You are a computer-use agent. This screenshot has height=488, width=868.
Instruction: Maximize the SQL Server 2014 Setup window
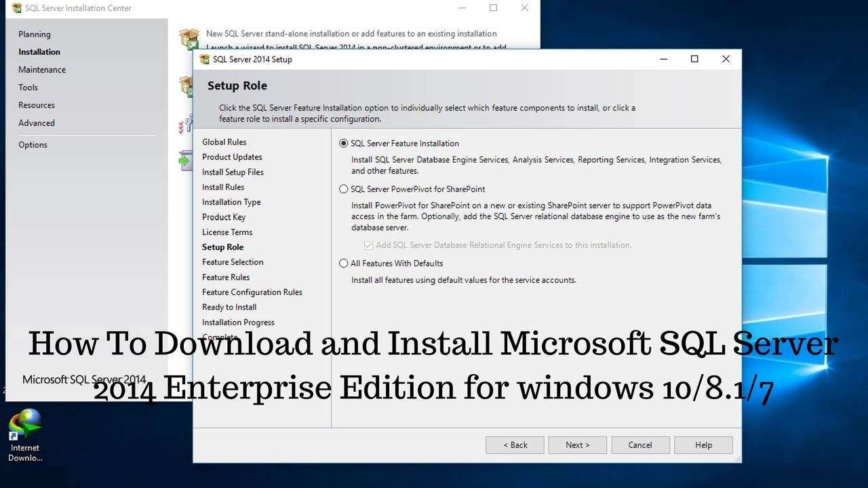coord(694,59)
